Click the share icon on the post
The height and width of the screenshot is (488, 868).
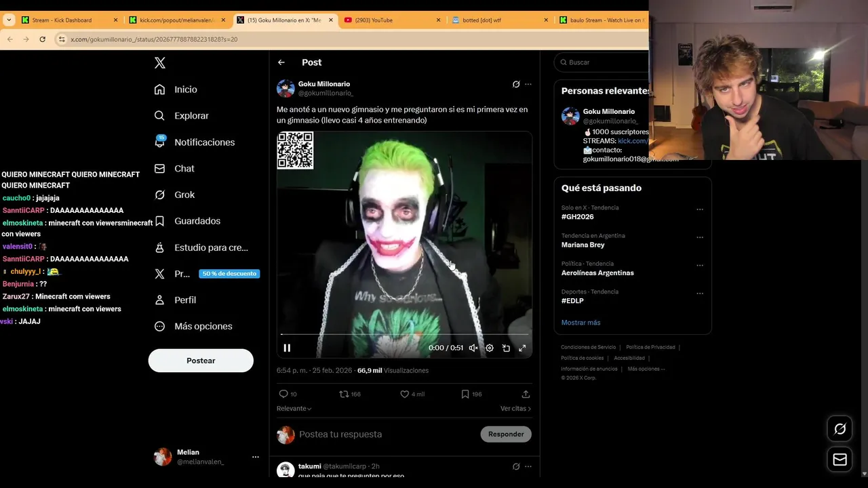click(526, 394)
